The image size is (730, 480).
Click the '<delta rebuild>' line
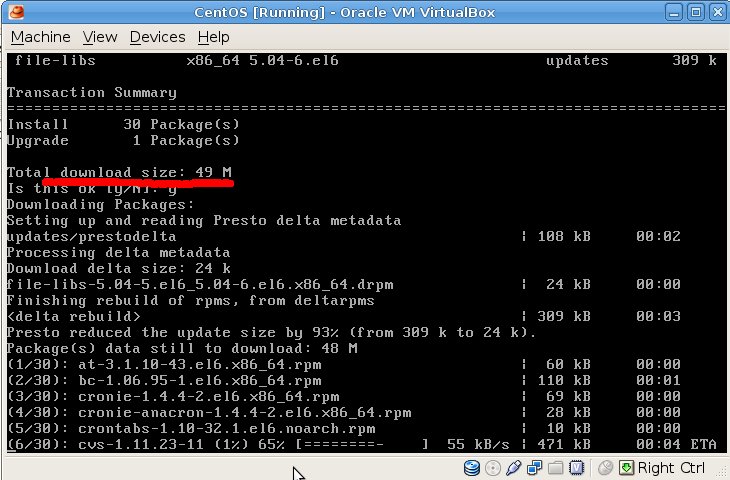point(74,317)
